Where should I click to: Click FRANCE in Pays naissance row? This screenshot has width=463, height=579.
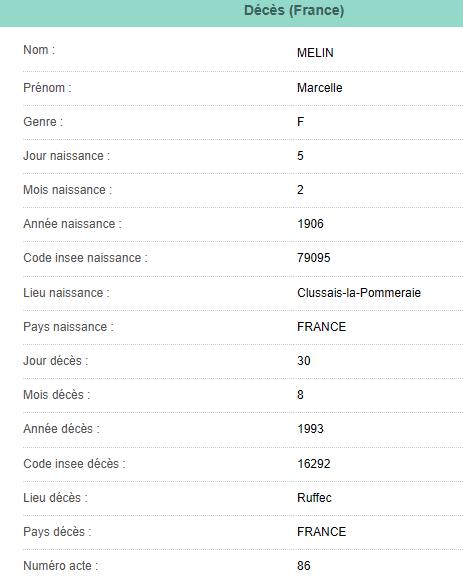[x=321, y=327]
